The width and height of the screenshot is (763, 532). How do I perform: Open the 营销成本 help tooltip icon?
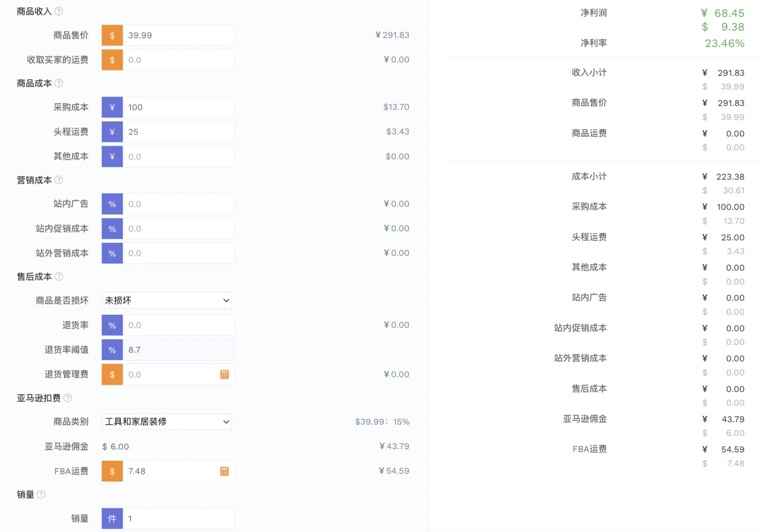[x=59, y=180]
